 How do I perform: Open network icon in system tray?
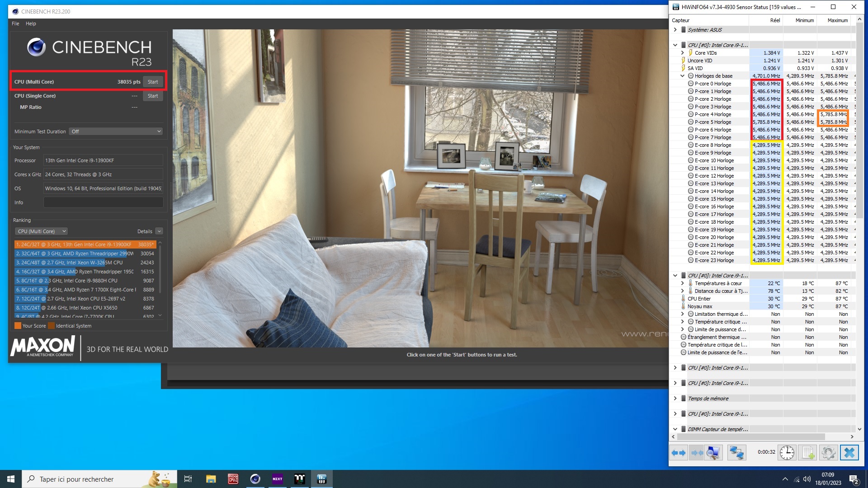tap(797, 479)
